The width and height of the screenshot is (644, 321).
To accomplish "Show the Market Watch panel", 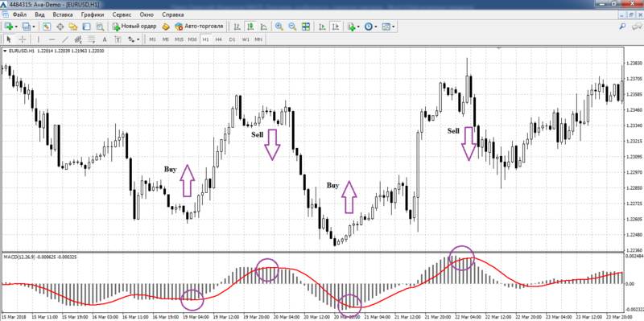I will (47, 27).
